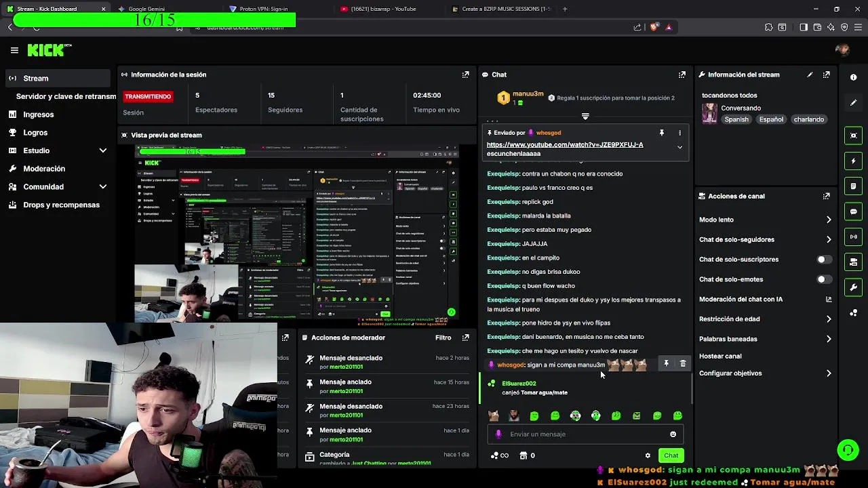Expand the Estudio sidebar section
868x488 pixels.
click(x=103, y=150)
